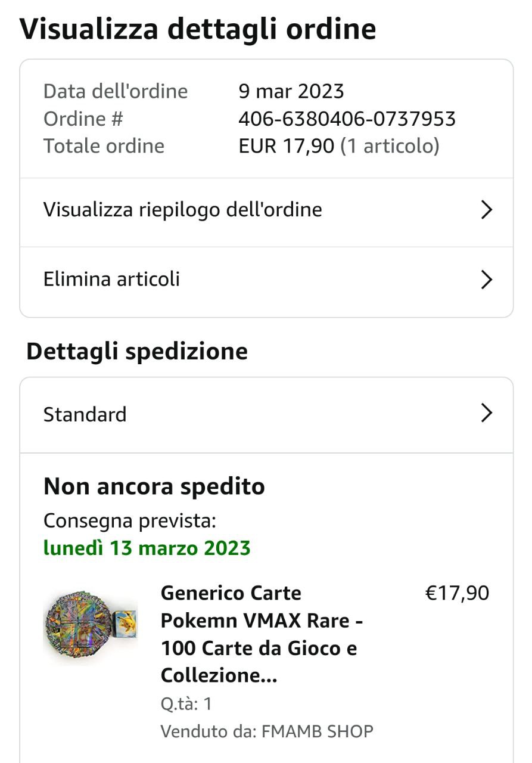Viewport: 532px width, 763px height.
Task: Tap the Q.tà: 1 quantity text
Action: click(x=186, y=704)
